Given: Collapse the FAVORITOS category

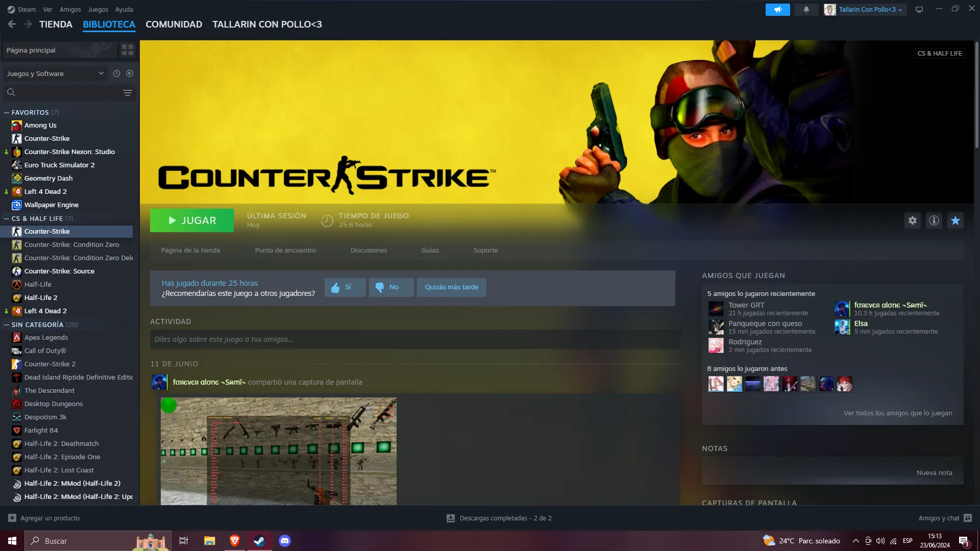Looking at the screenshot, I should 7,112.
